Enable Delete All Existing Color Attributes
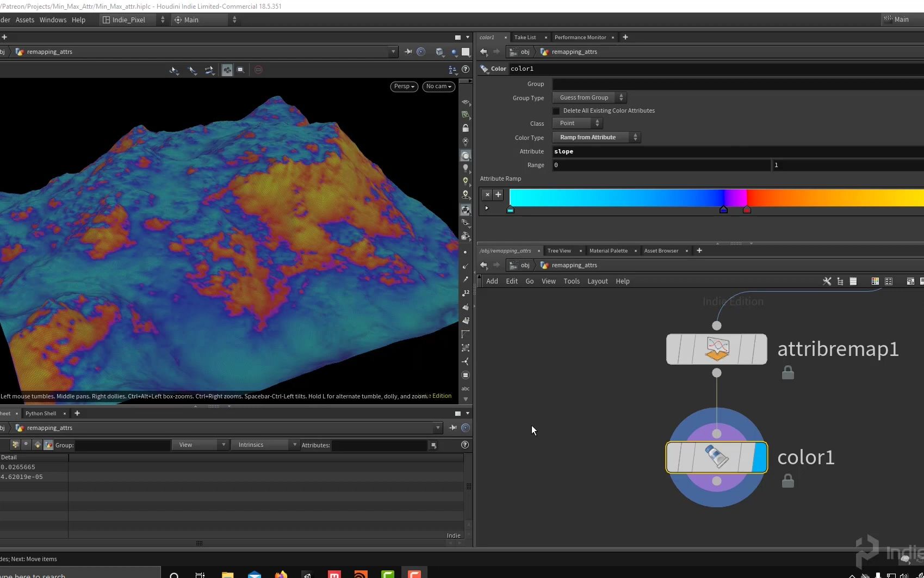Viewport: 924px width, 578px height. click(556, 111)
